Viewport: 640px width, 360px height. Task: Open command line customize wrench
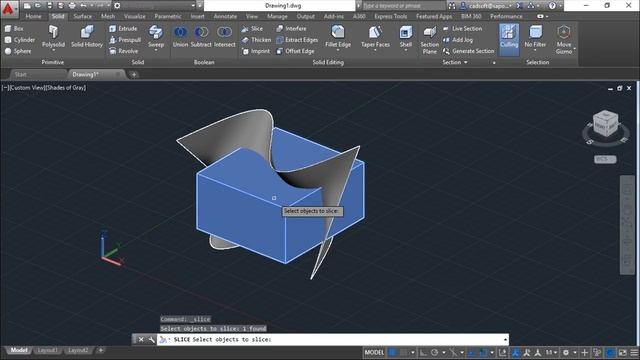coord(151,340)
